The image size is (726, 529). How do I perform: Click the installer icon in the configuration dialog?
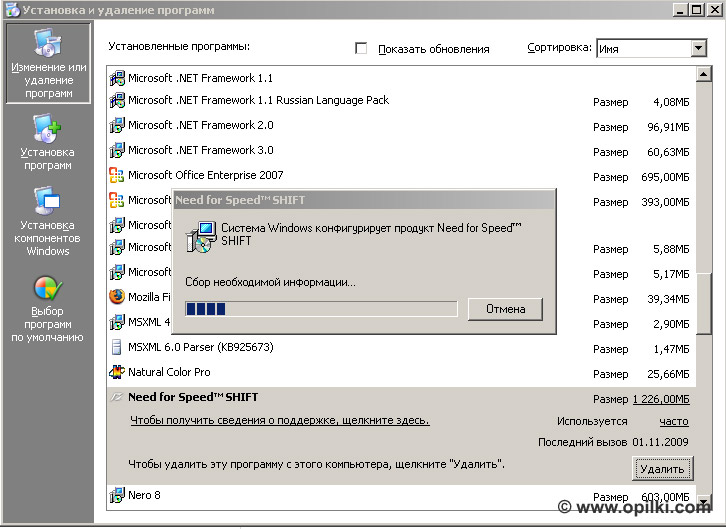(x=201, y=237)
